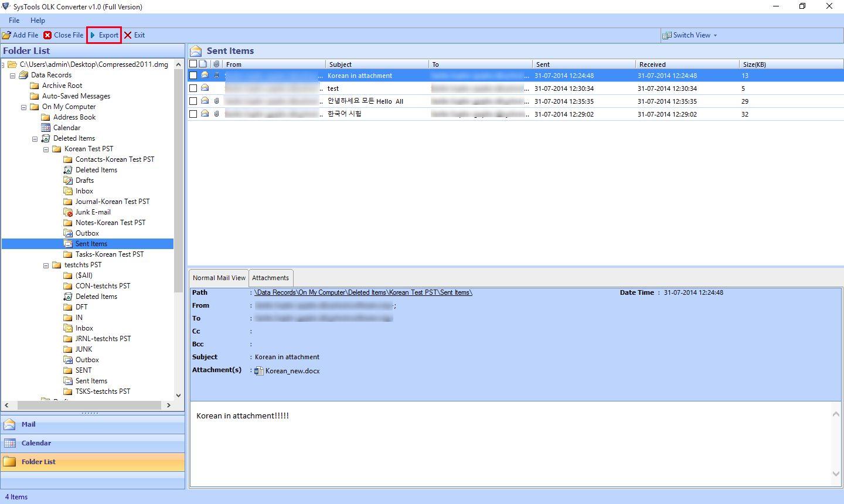Screen dimensions: 844x504
Task: Check the 'Korean in attachment' email checkbox
Action: point(193,76)
